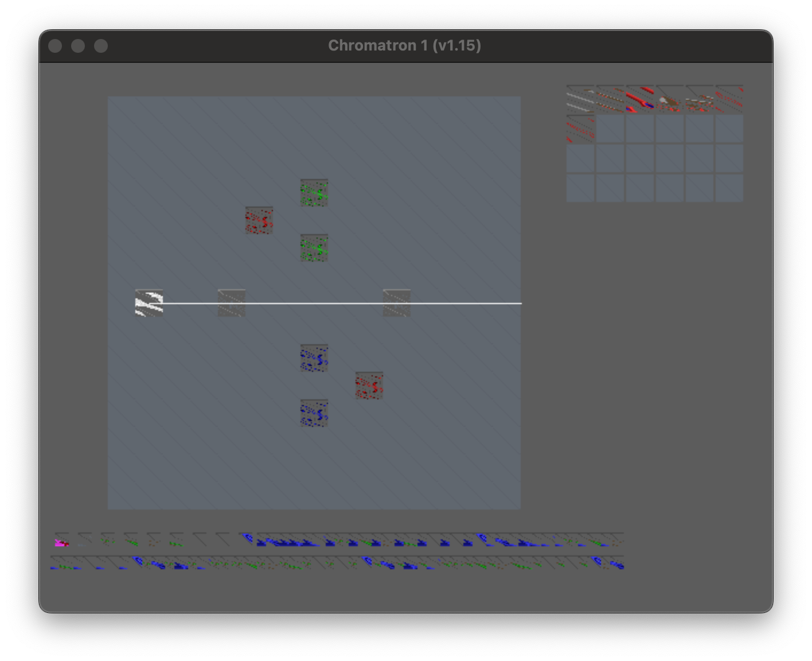
Task: Select the lone piece in inventory's second row
Action: [x=580, y=129]
